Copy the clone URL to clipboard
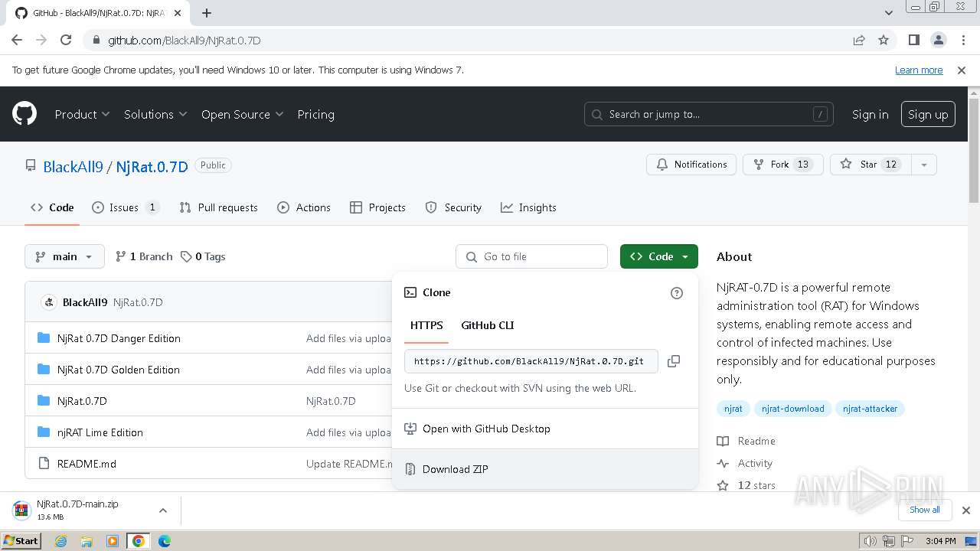 click(x=674, y=361)
